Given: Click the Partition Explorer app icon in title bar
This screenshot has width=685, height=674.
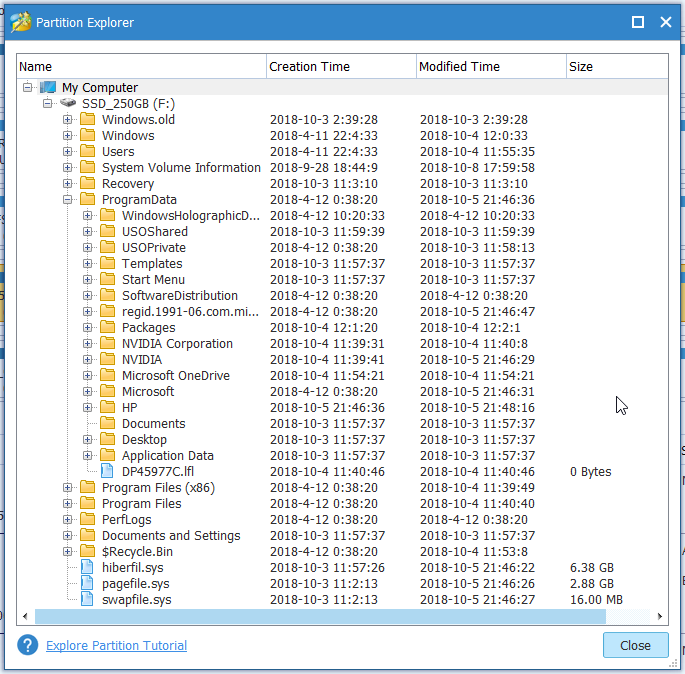Looking at the screenshot, I should (x=21, y=22).
